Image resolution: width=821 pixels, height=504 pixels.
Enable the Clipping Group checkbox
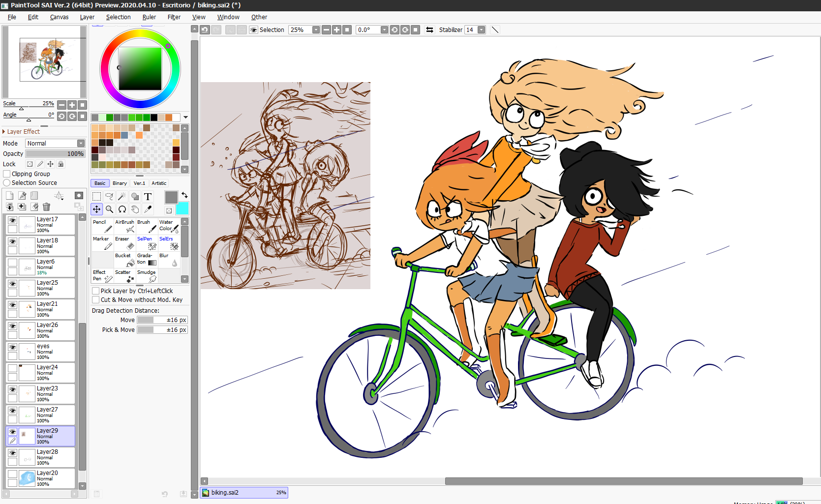(7, 174)
